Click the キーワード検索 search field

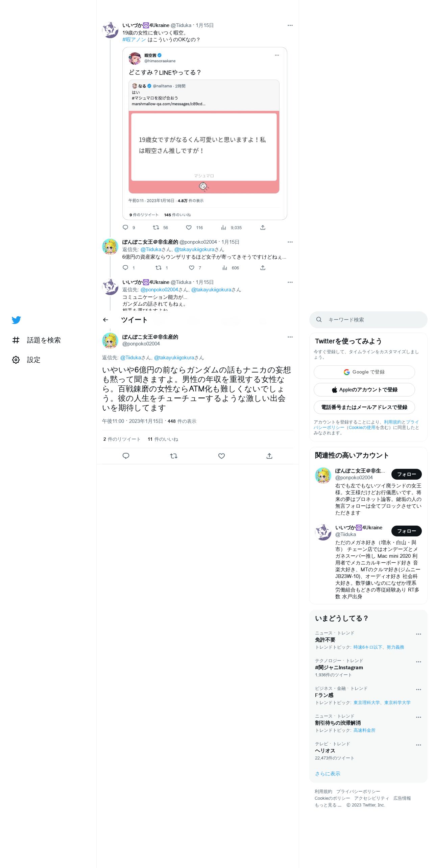[368, 320]
